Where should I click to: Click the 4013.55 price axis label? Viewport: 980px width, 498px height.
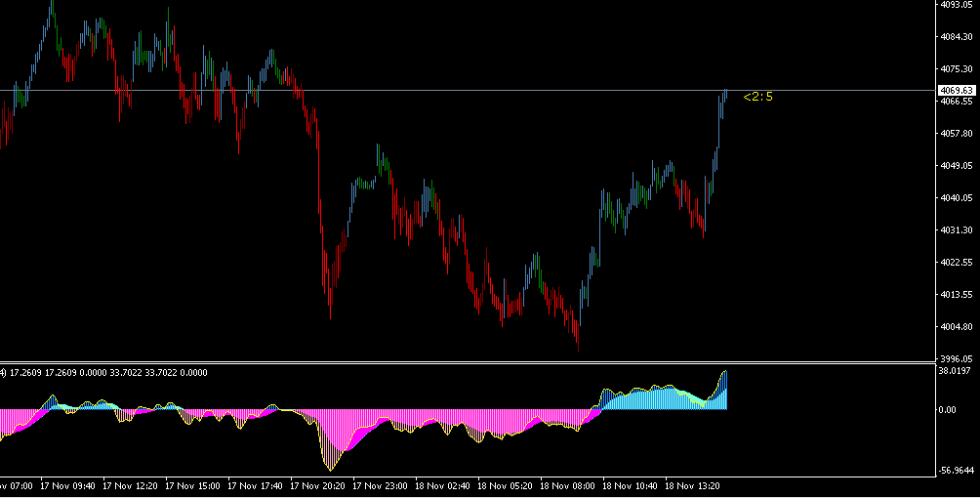pyautogui.click(x=957, y=295)
